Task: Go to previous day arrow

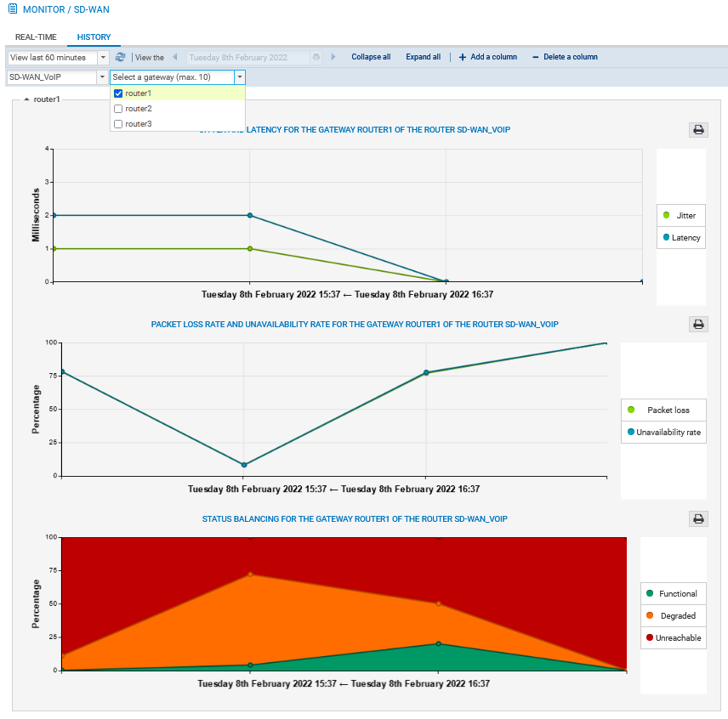Action: point(175,57)
